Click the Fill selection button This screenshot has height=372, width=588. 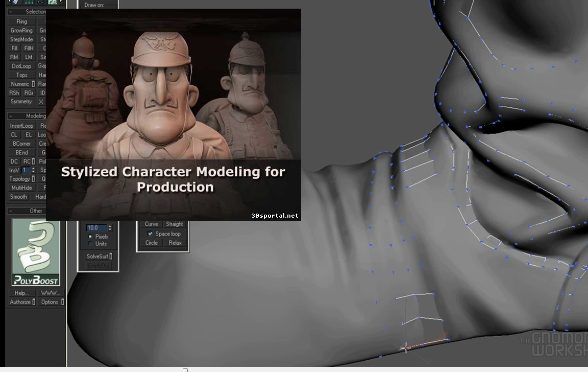pyautogui.click(x=14, y=48)
